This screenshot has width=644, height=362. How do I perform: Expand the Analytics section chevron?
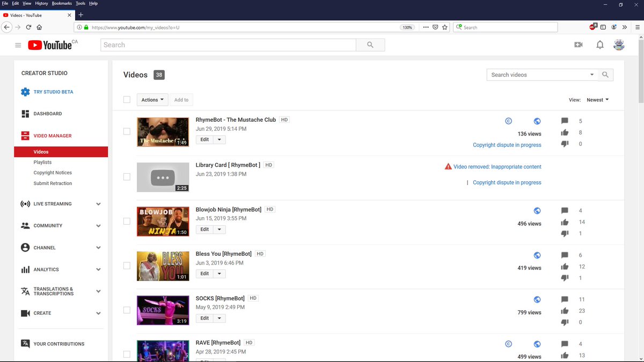(98, 270)
